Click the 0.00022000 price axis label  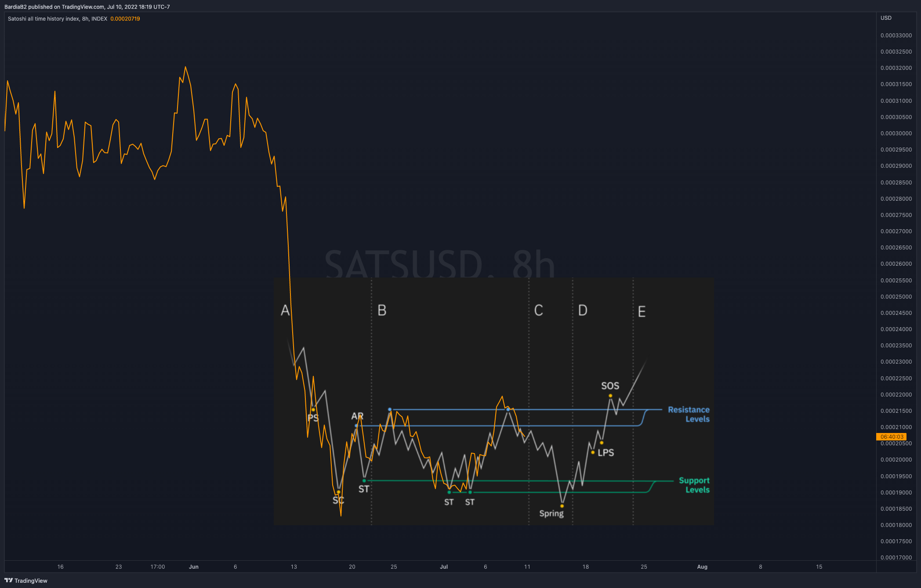(x=896, y=395)
